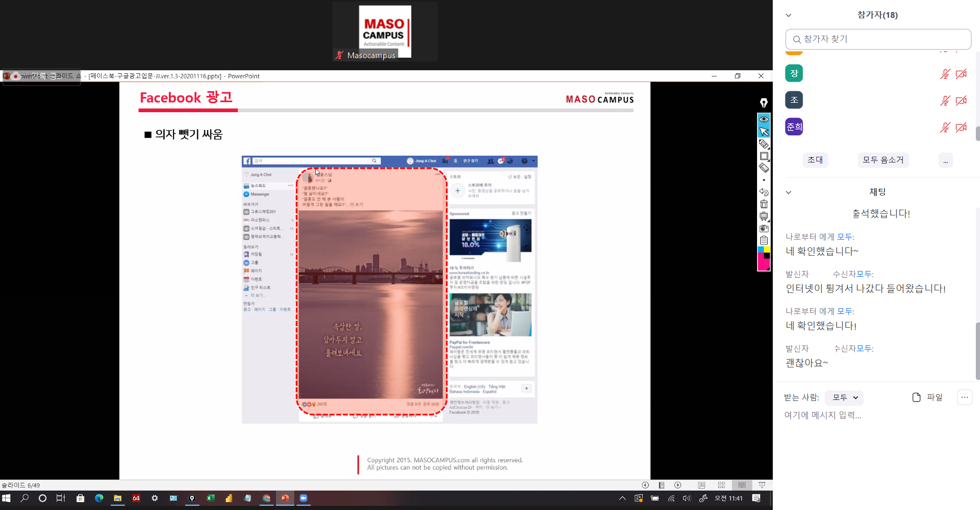Toggle the eye visibility icon in annotation toolbar

pyautogui.click(x=764, y=119)
